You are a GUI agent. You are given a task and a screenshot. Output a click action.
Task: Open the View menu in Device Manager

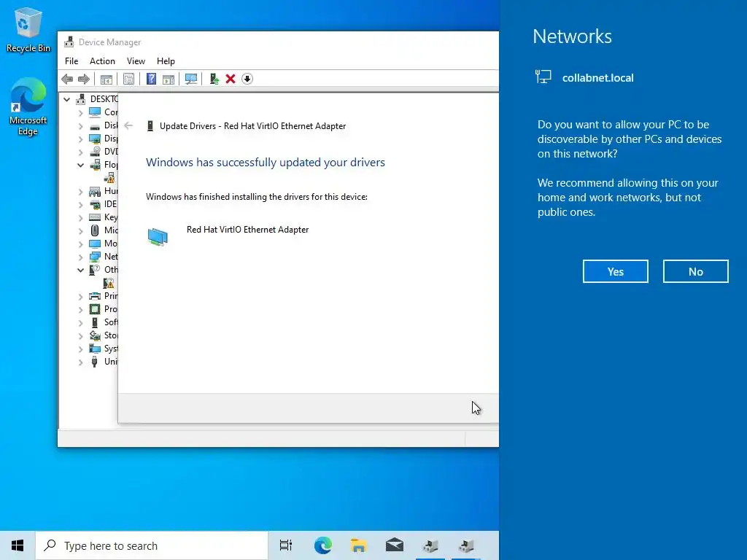tap(136, 61)
